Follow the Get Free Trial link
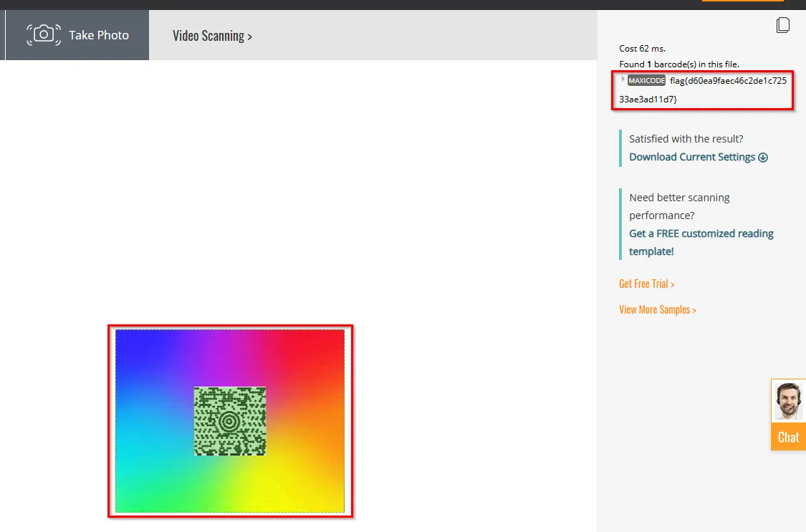 (x=646, y=284)
